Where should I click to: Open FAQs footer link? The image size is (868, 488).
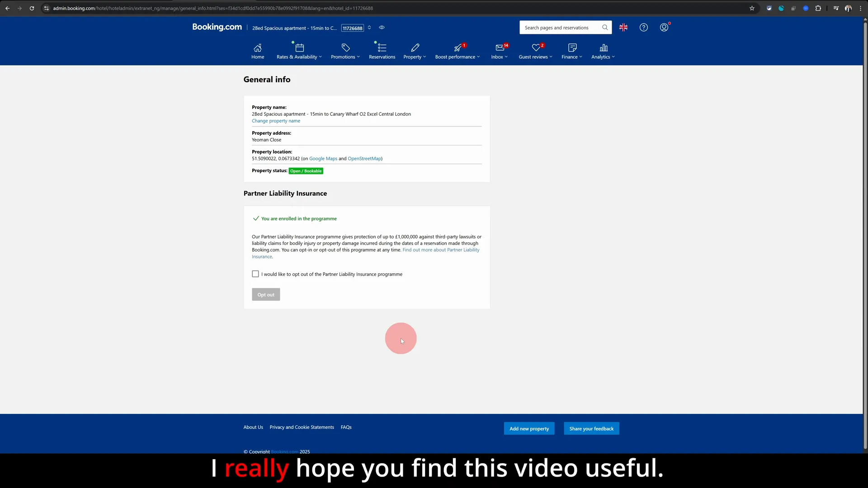click(346, 427)
